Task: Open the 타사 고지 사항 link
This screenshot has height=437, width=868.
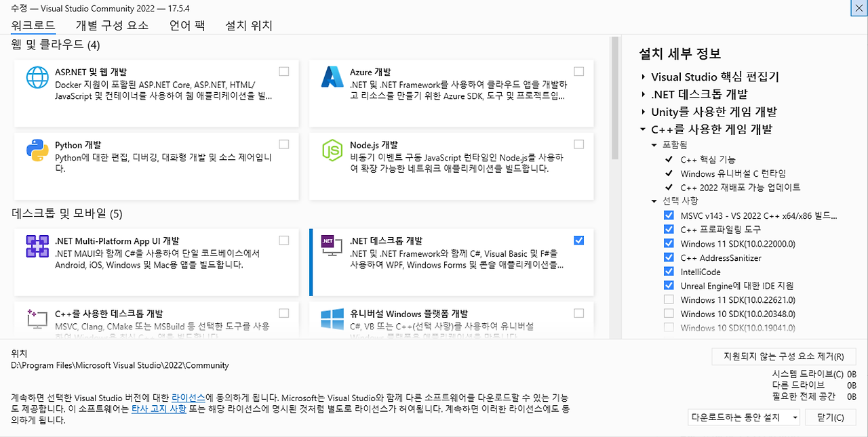Action: 159,409
